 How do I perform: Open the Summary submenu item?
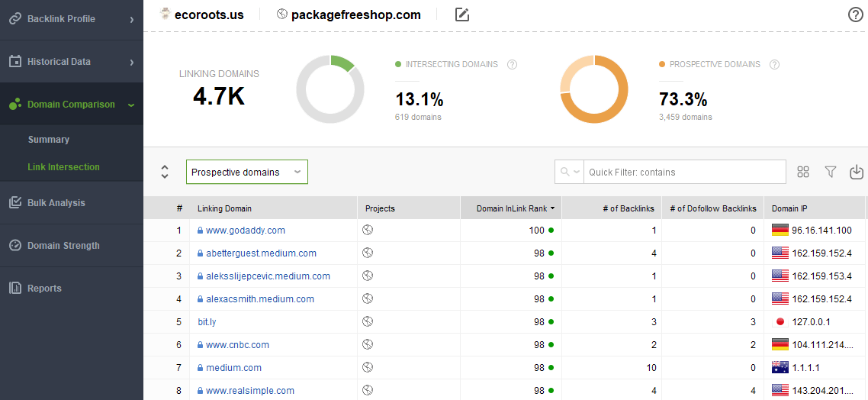[x=49, y=140]
